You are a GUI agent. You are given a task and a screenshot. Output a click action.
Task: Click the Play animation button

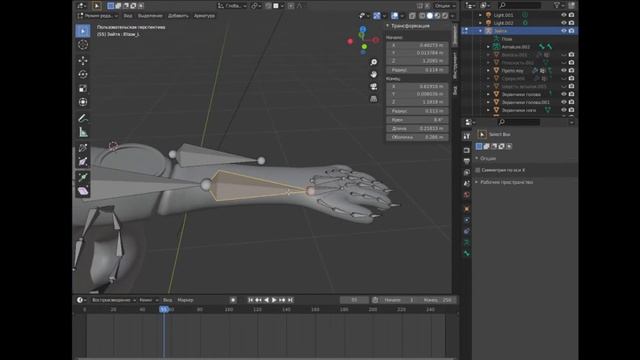(x=274, y=300)
